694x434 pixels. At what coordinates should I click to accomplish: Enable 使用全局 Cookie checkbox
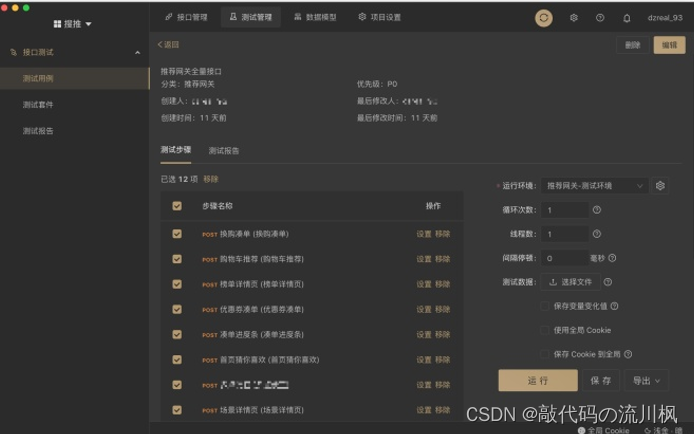[x=545, y=330]
